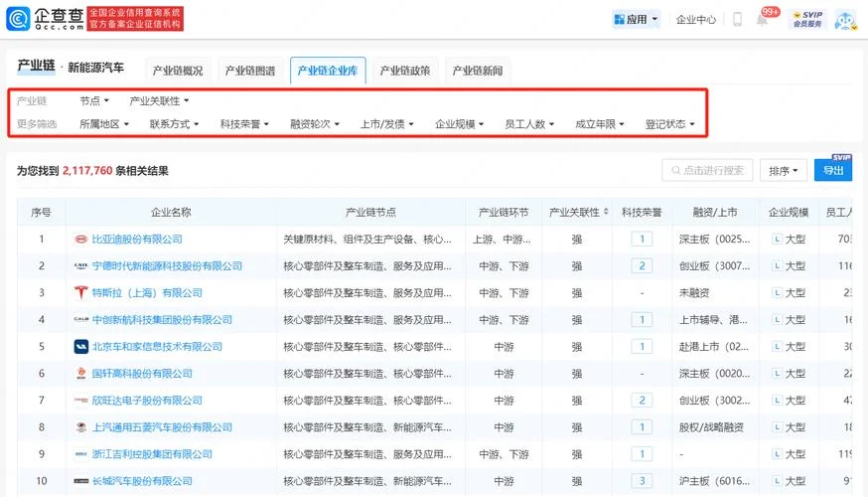Open the 排序 sort dropdown
868x497 pixels.
pos(784,171)
